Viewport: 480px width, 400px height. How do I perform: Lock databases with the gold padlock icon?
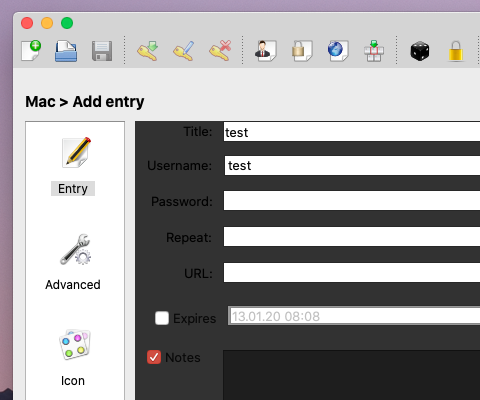pyautogui.click(x=456, y=51)
